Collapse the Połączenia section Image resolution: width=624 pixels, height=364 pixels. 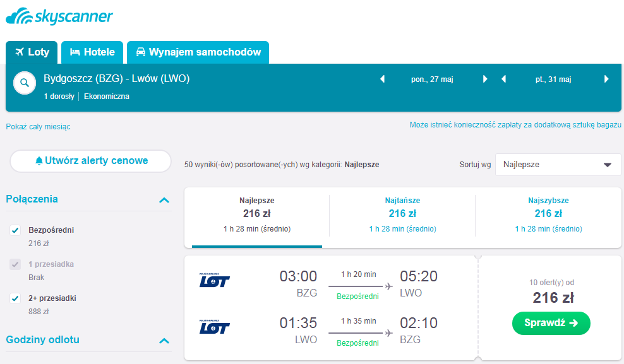pos(164,200)
